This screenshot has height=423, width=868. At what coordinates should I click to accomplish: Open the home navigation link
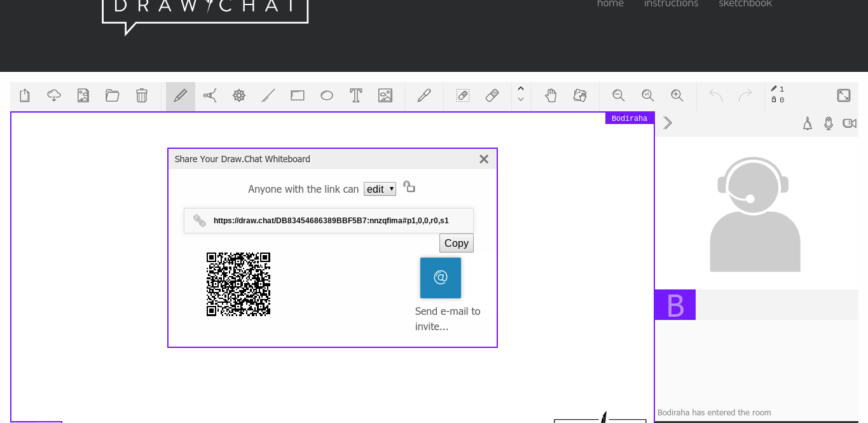[610, 3]
